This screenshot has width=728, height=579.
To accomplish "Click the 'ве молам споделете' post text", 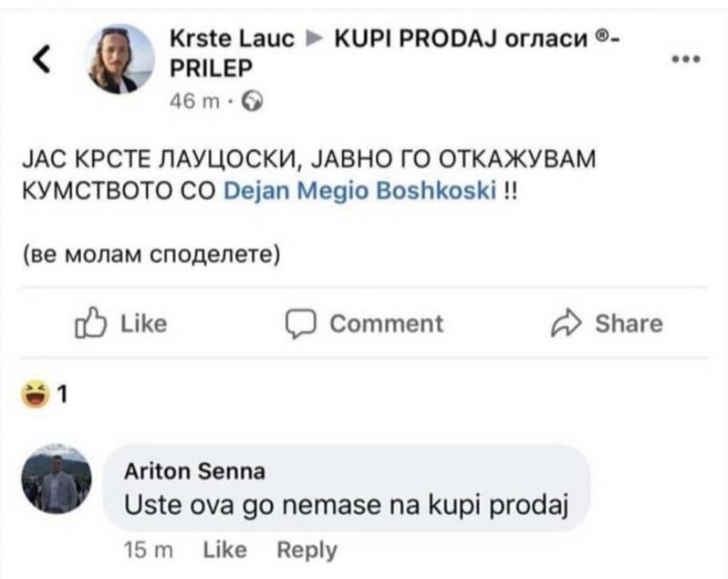I will pyautogui.click(x=150, y=254).
